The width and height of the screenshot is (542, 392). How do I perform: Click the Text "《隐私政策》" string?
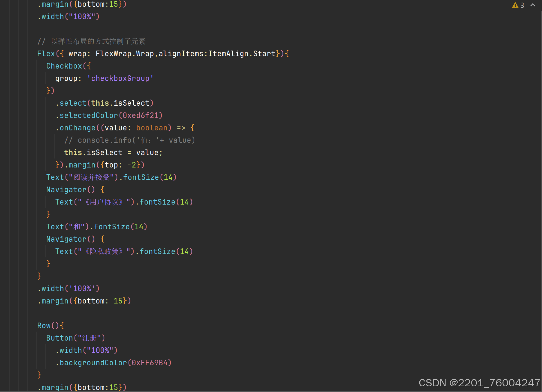[104, 251]
